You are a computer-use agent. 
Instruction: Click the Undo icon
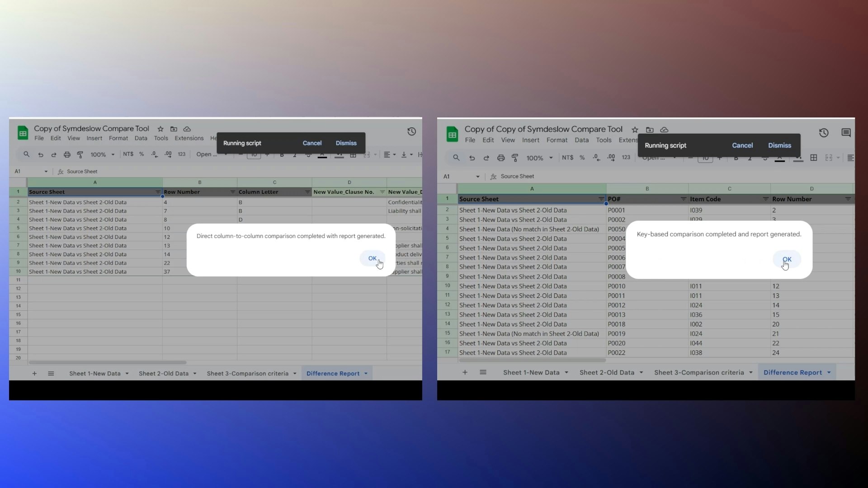click(x=40, y=154)
